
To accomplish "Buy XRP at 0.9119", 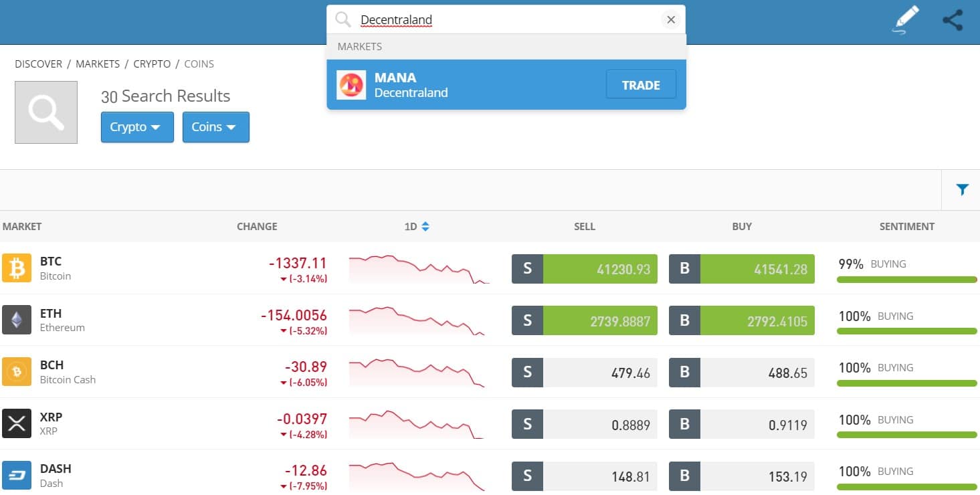I will tap(742, 424).
